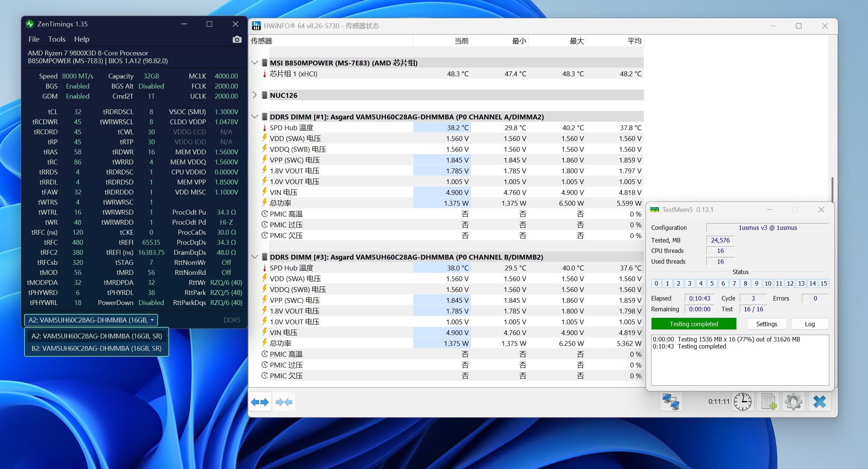
Task: Click HWiNFO's left-right arrows layout icon
Action: click(x=260, y=402)
